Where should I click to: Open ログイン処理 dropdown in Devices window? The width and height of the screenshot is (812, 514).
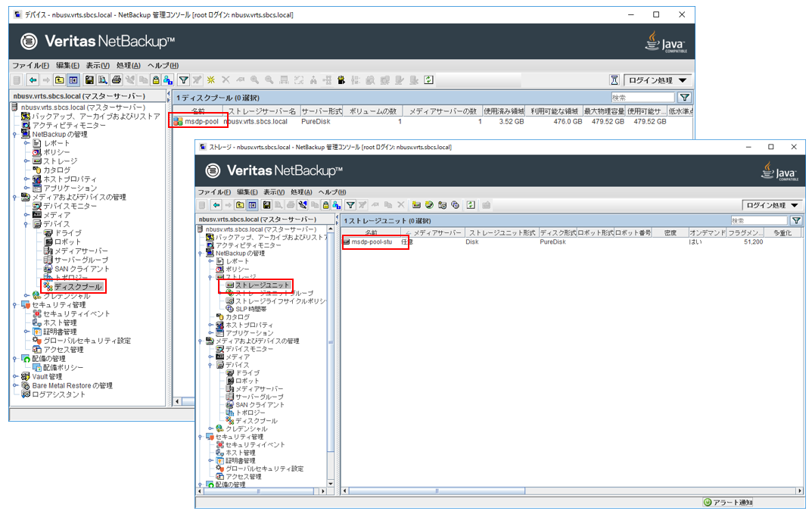657,80
